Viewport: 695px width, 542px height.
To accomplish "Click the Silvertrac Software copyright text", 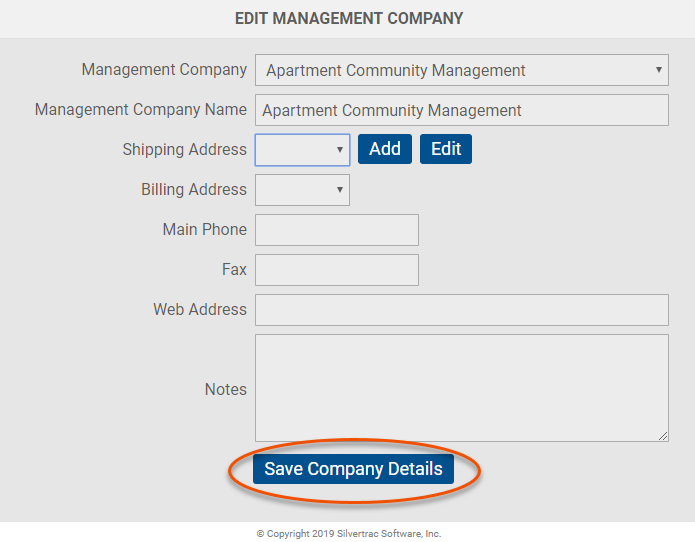I will tap(349, 534).
